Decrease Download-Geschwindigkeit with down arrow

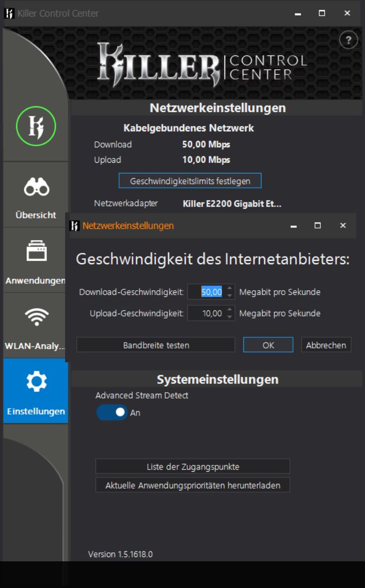click(230, 295)
